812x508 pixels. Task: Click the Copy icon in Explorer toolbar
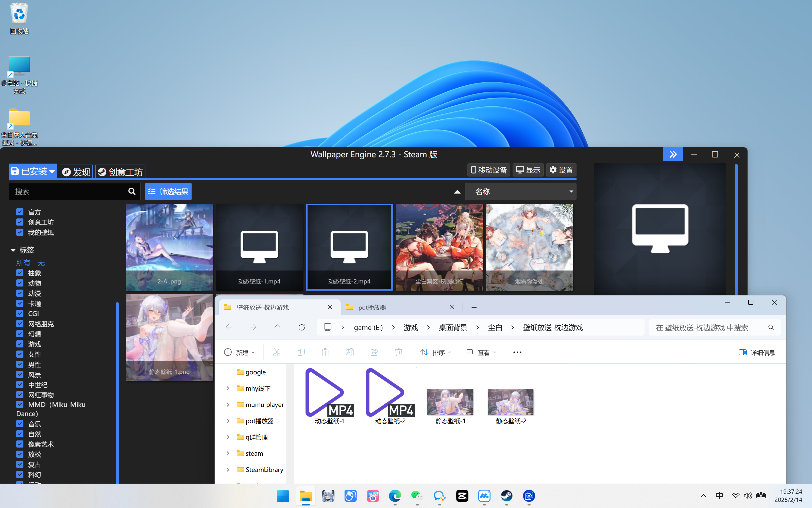[x=301, y=353]
